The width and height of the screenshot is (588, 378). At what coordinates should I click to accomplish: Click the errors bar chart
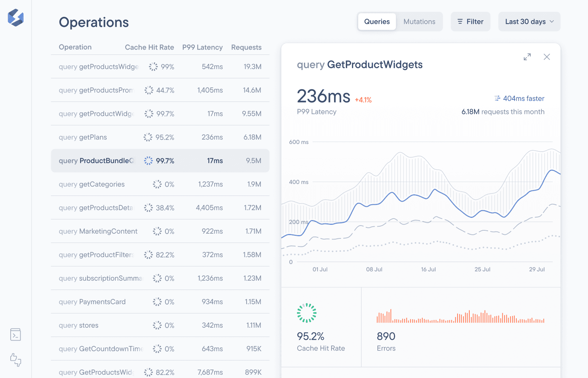click(x=460, y=317)
